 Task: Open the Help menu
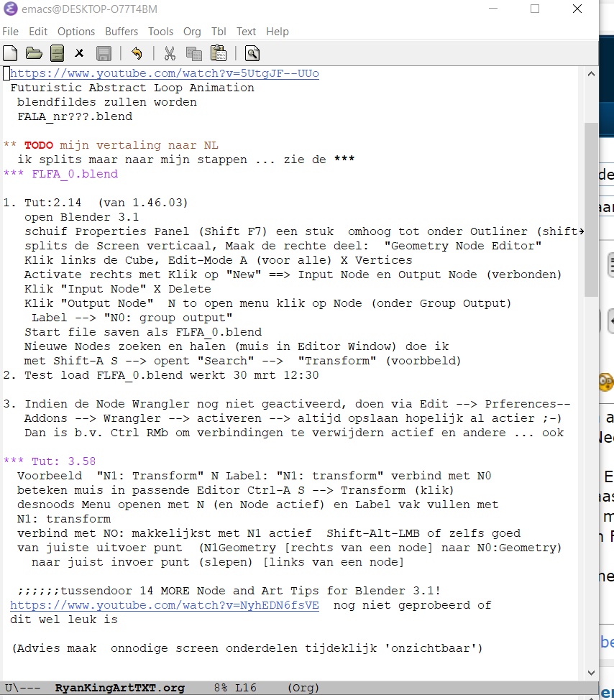[x=278, y=32]
